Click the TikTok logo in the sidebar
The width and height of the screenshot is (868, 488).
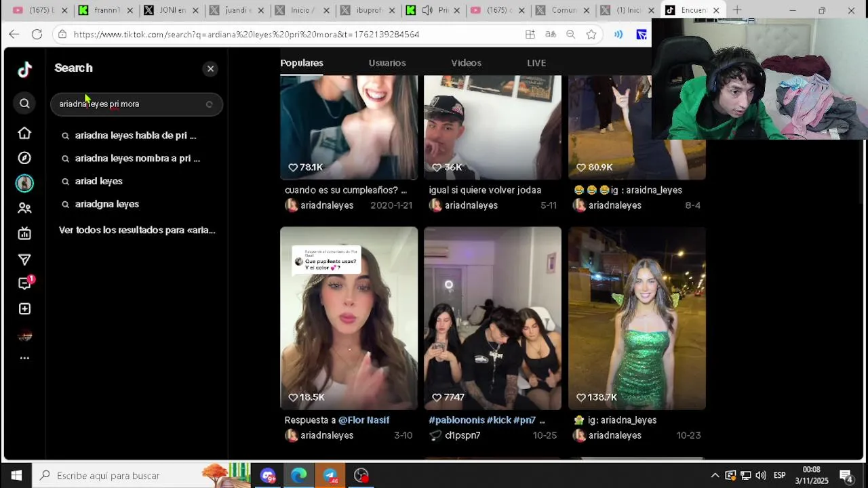click(x=24, y=69)
